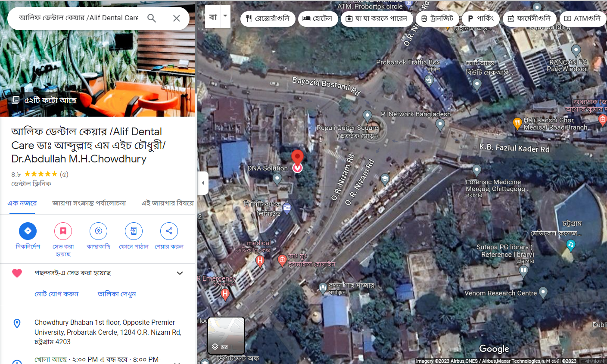
Task: Click the pink heart favorites icon
Action: (x=17, y=273)
